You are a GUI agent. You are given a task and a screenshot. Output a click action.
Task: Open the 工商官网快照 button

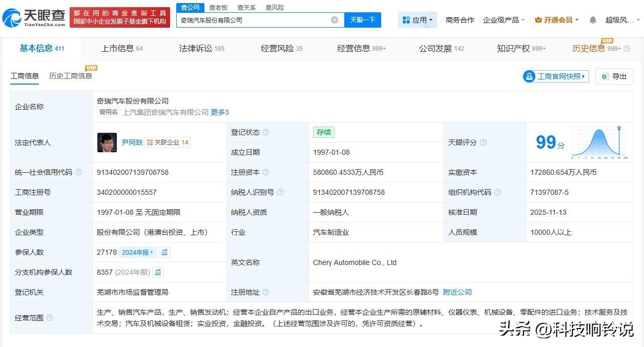556,76
